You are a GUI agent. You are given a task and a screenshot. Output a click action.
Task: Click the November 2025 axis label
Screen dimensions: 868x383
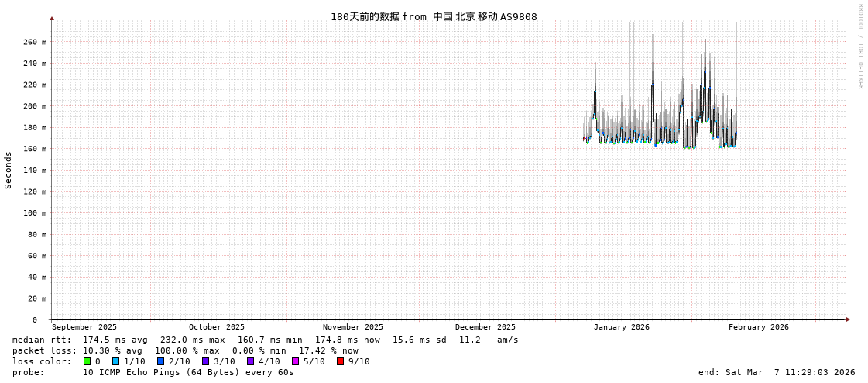pos(352,327)
